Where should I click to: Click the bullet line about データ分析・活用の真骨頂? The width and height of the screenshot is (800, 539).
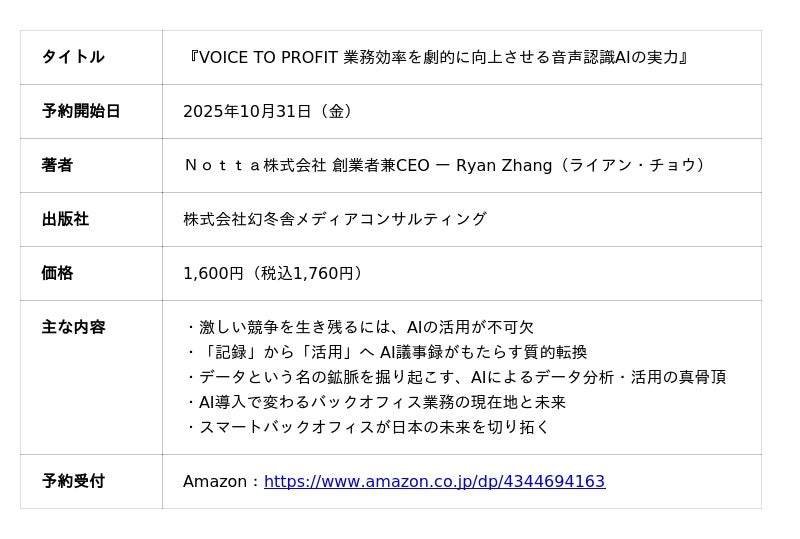pyautogui.click(x=455, y=377)
